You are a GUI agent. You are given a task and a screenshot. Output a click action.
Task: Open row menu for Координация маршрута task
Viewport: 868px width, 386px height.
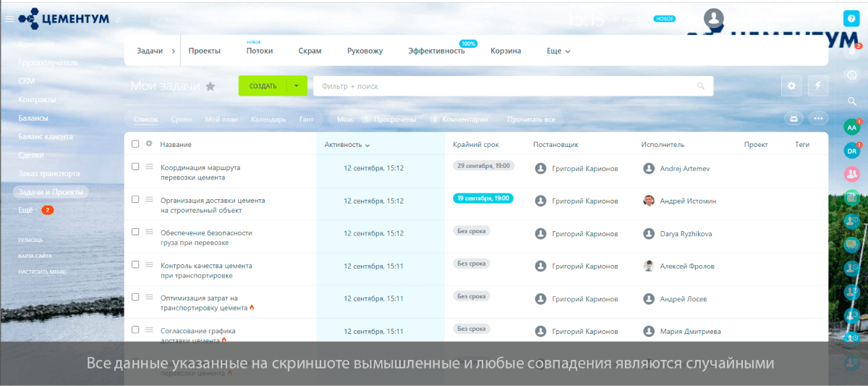coord(149,167)
